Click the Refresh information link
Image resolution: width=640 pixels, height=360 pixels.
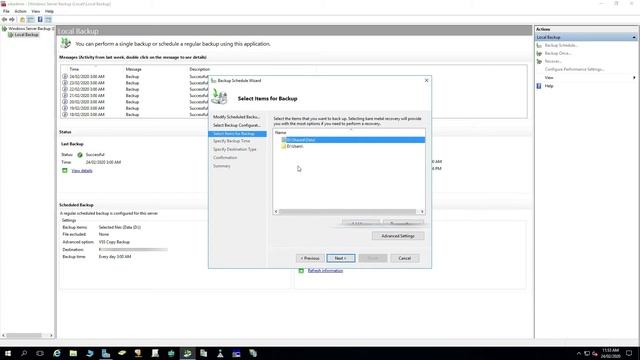click(325, 271)
